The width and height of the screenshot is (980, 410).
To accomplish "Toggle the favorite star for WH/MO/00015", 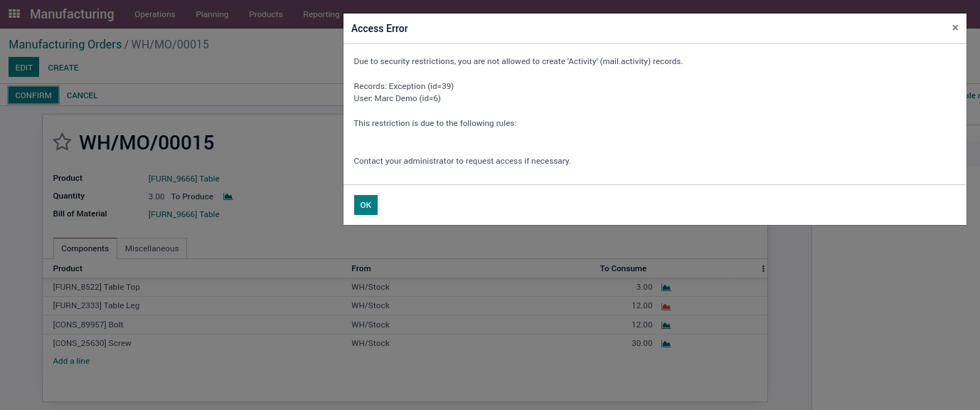I will (x=62, y=142).
